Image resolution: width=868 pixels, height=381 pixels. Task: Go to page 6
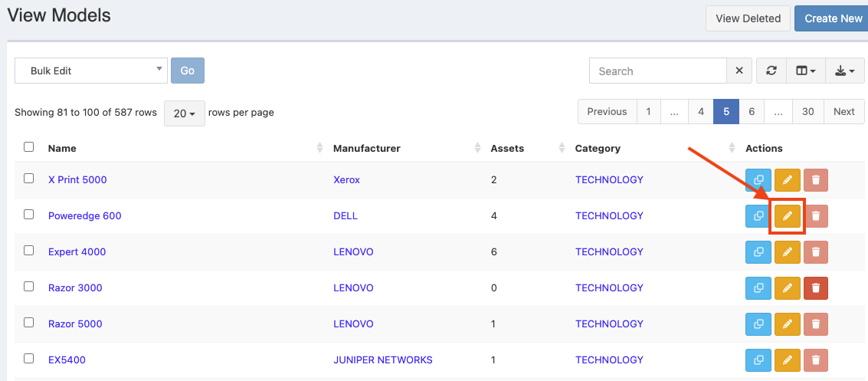[752, 112]
